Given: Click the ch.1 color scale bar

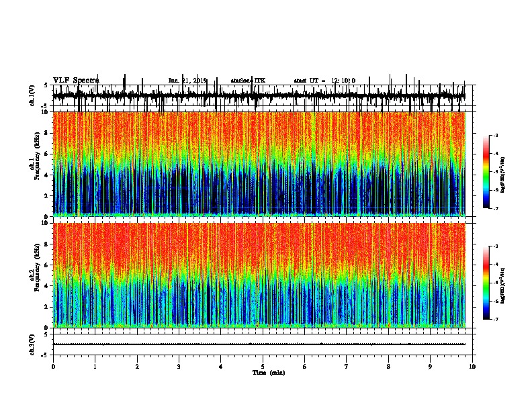Looking at the screenshot, I should pyautogui.click(x=486, y=171).
